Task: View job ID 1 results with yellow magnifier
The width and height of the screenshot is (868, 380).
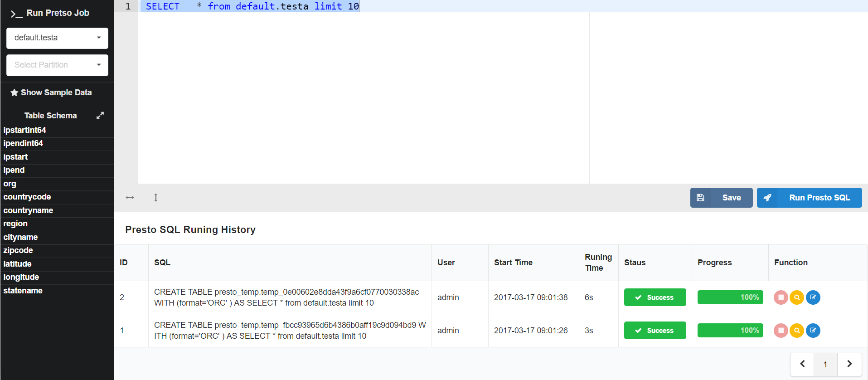Action: click(797, 331)
